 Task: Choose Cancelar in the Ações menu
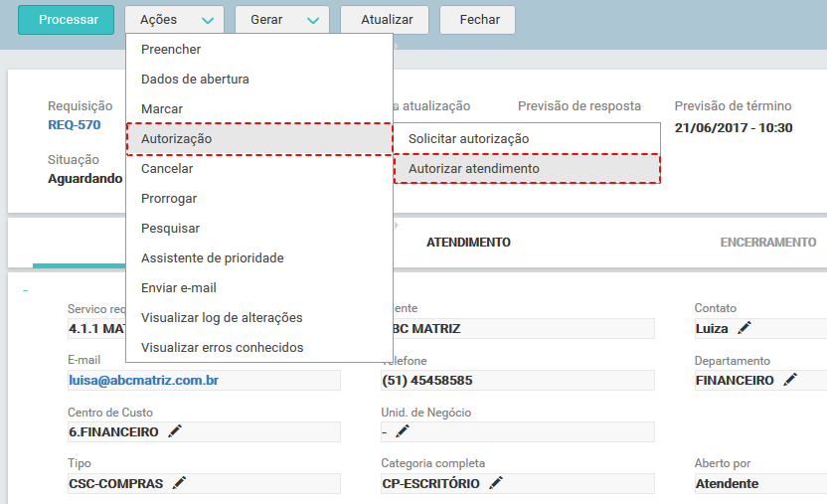pos(259,169)
